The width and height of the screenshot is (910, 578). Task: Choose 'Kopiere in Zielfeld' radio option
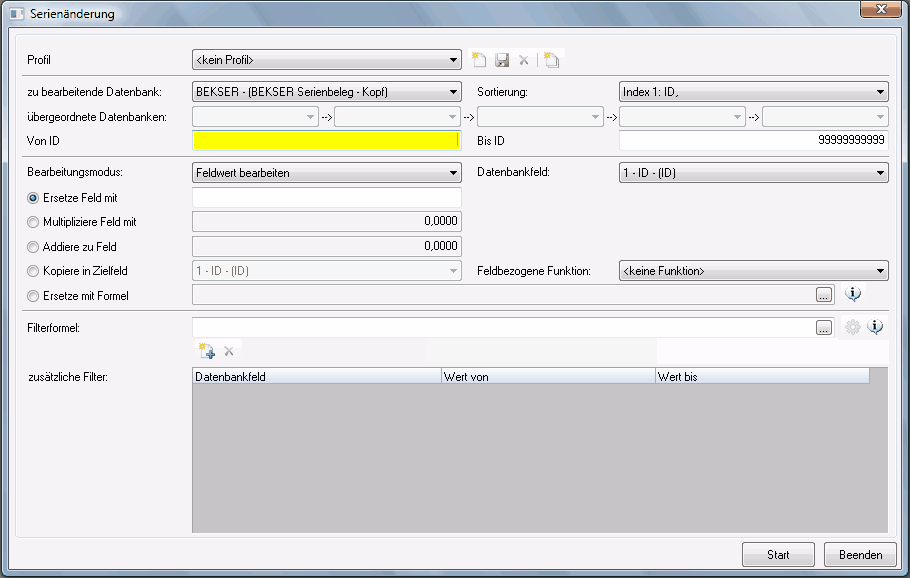(34, 271)
